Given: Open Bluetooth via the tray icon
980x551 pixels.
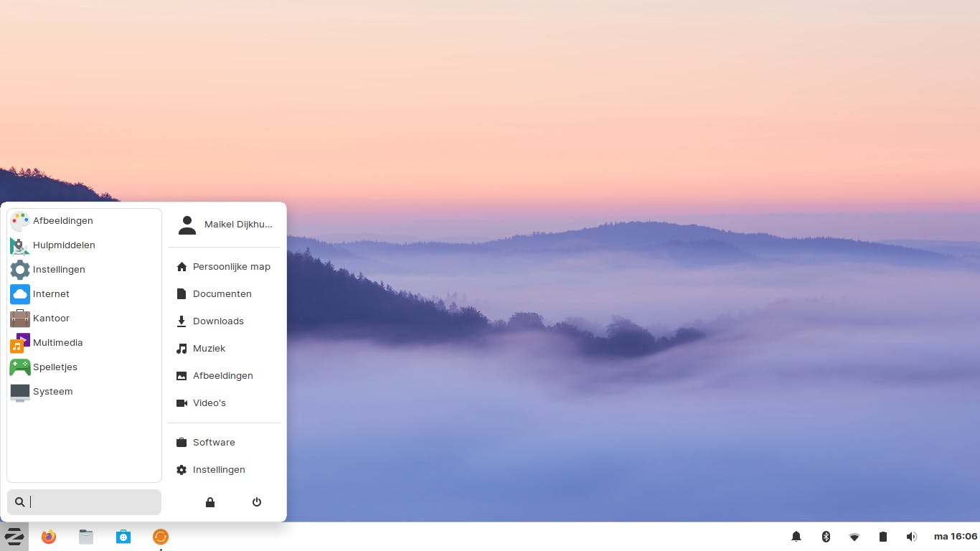Looking at the screenshot, I should click(x=825, y=536).
